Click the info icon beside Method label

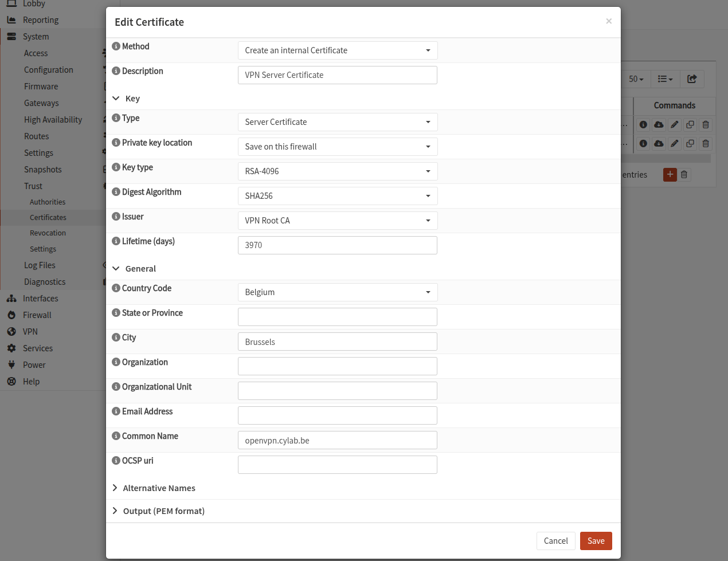[116, 46]
